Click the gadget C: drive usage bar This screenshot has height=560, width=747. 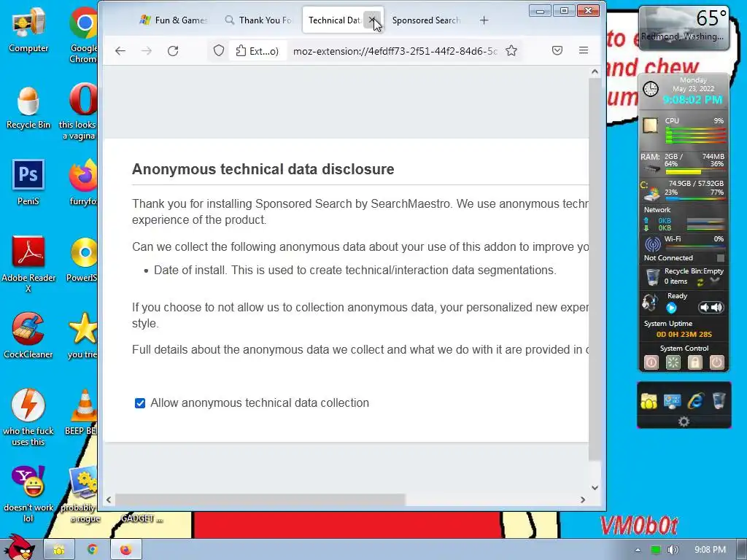click(x=695, y=198)
